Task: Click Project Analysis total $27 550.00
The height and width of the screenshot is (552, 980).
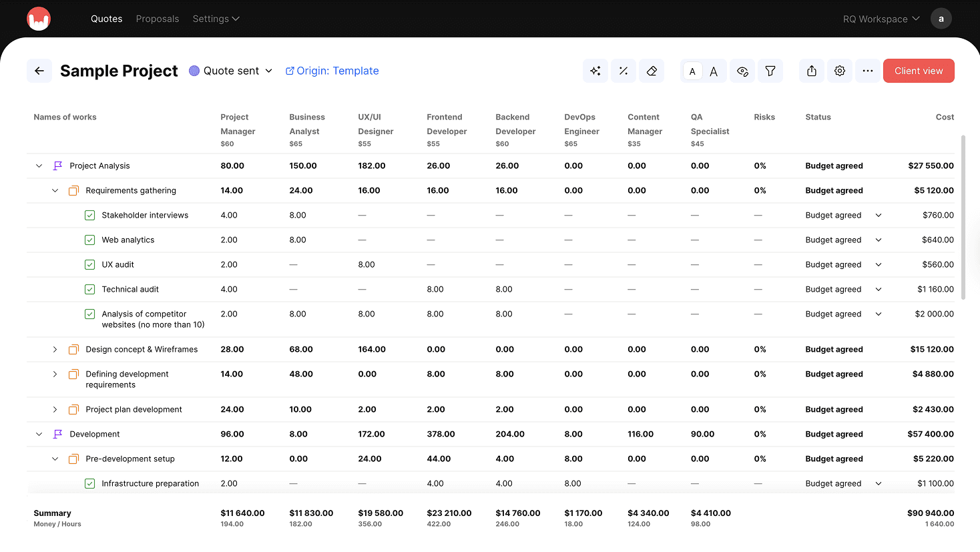Action: 931,166
